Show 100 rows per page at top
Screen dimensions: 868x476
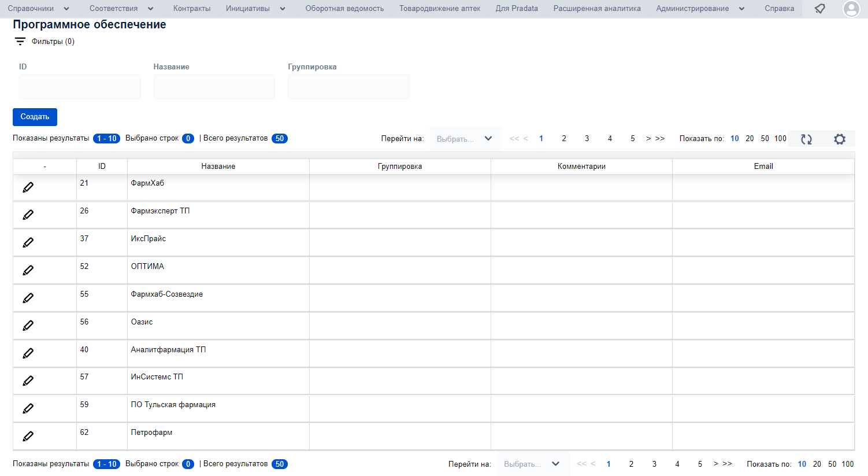(x=780, y=139)
